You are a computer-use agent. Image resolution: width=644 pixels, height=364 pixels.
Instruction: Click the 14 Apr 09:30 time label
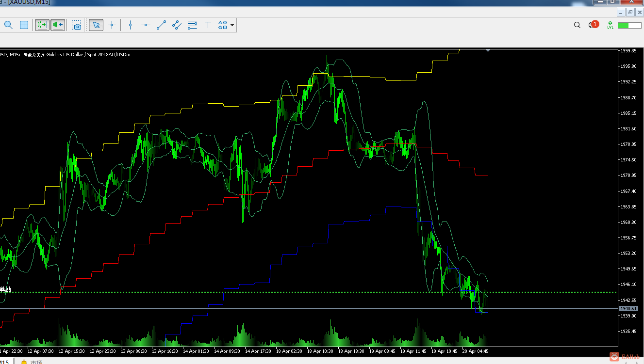coord(227,351)
